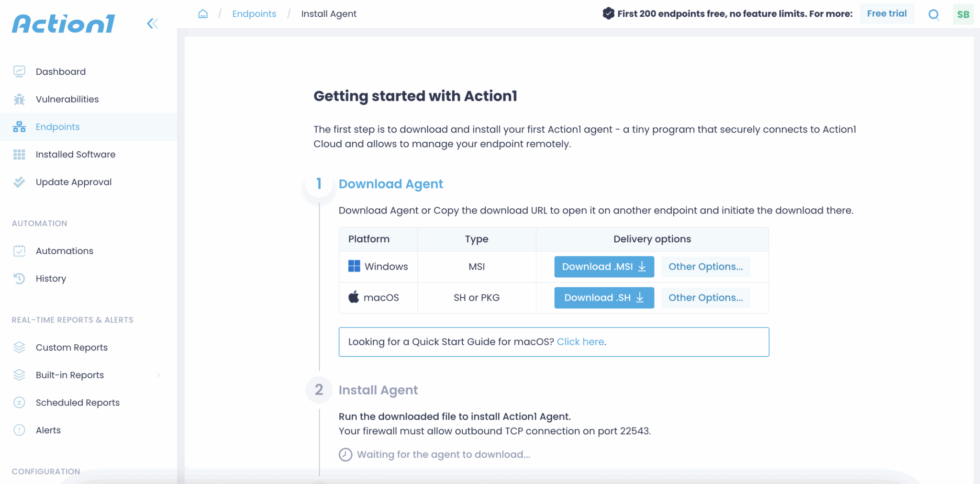
Task: Select Endpoints in the breadcrumb
Action: pos(254,14)
